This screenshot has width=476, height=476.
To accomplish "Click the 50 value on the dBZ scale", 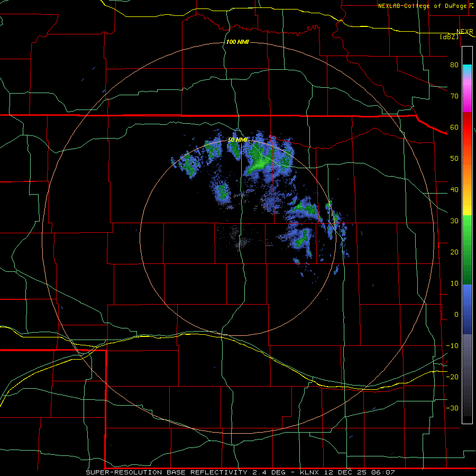I will 454,159.
